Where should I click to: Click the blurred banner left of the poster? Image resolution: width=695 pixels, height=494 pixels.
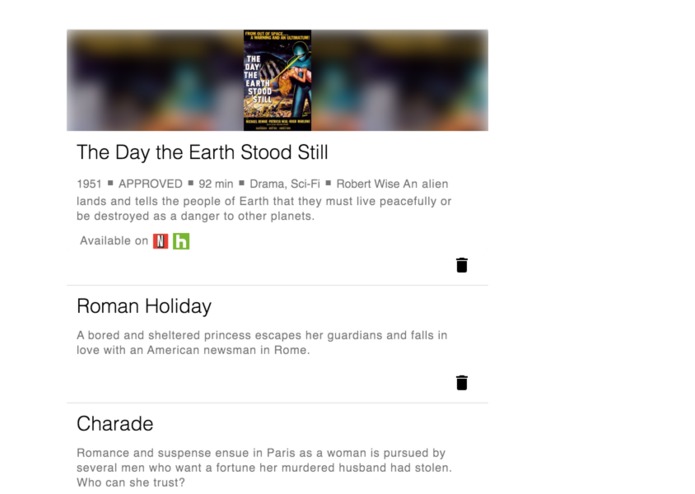[x=155, y=80]
